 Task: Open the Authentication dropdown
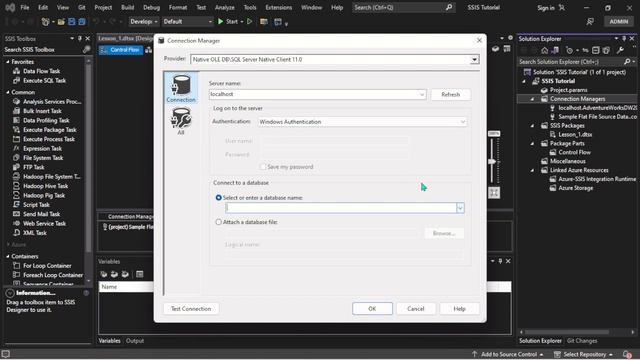click(462, 122)
